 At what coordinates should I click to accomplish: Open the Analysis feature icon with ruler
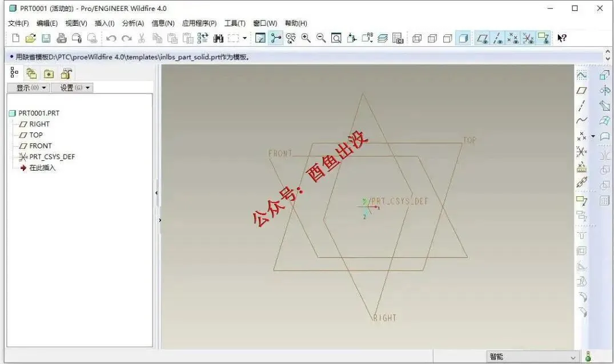pyautogui.click(x=581, y=167)
